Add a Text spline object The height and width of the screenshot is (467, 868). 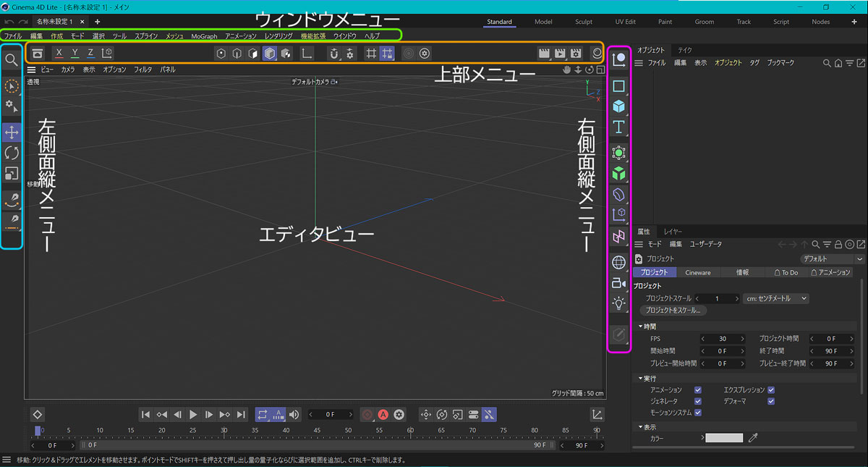(619, 127)
